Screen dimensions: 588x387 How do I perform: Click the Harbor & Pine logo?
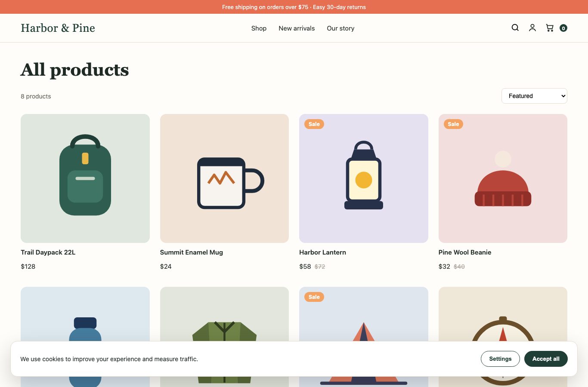[x=58, y=28]
